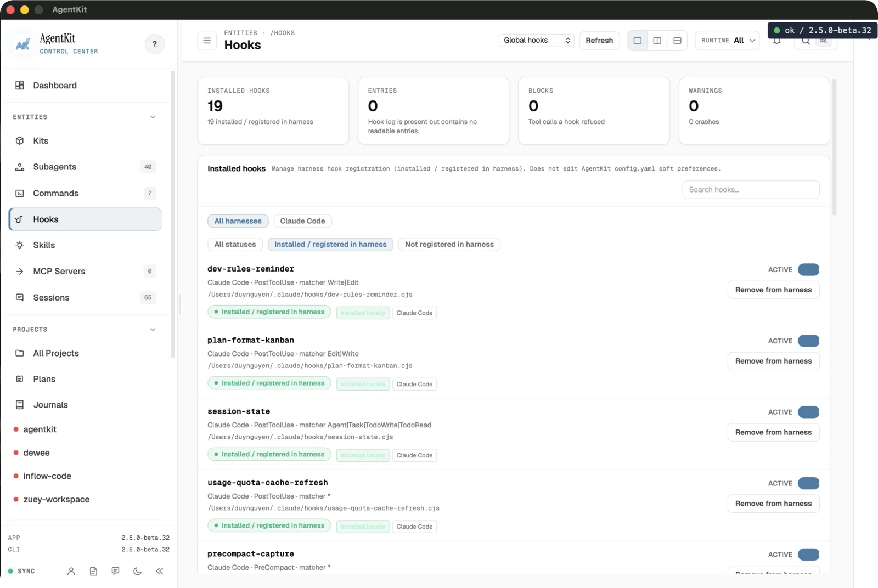Screen dimensions: 878x588
Task: Open the Hooks page in the sidebar
Action: click(x=85, y=219)
